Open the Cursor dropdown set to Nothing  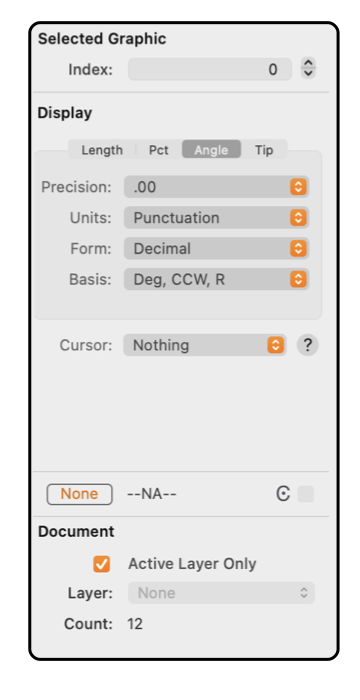(205, 345)
